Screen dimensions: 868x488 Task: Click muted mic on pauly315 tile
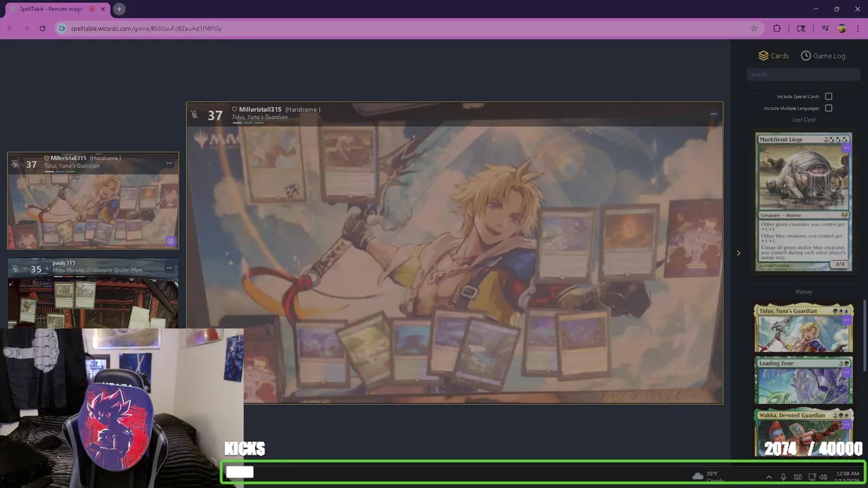pyautogui.click(x=15, y=269)
